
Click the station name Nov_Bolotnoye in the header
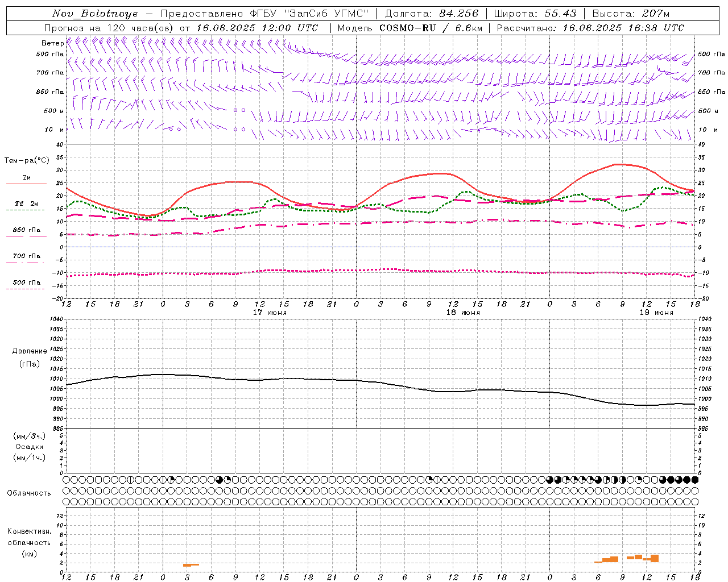pyautogui.click(x=95, y=14)
